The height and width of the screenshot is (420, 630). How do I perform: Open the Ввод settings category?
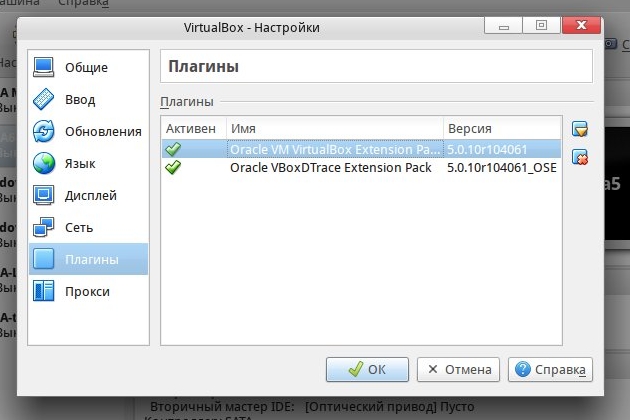[x=88, y=99]
